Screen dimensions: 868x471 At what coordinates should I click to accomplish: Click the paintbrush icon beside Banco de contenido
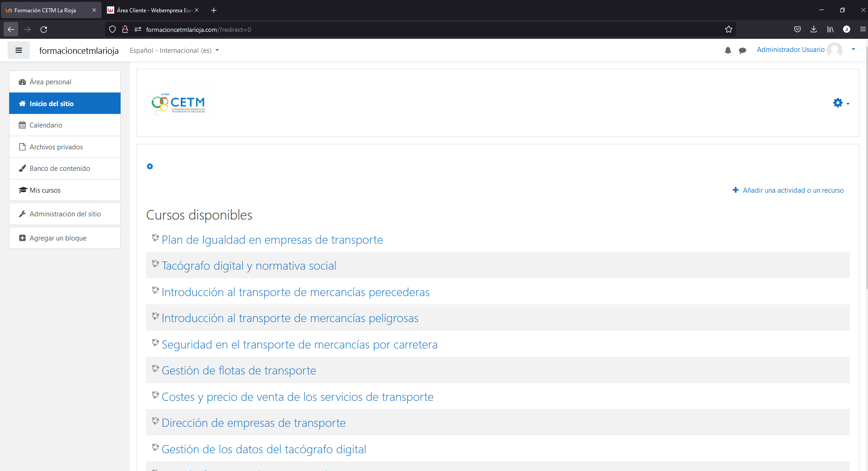click(22, 168)
